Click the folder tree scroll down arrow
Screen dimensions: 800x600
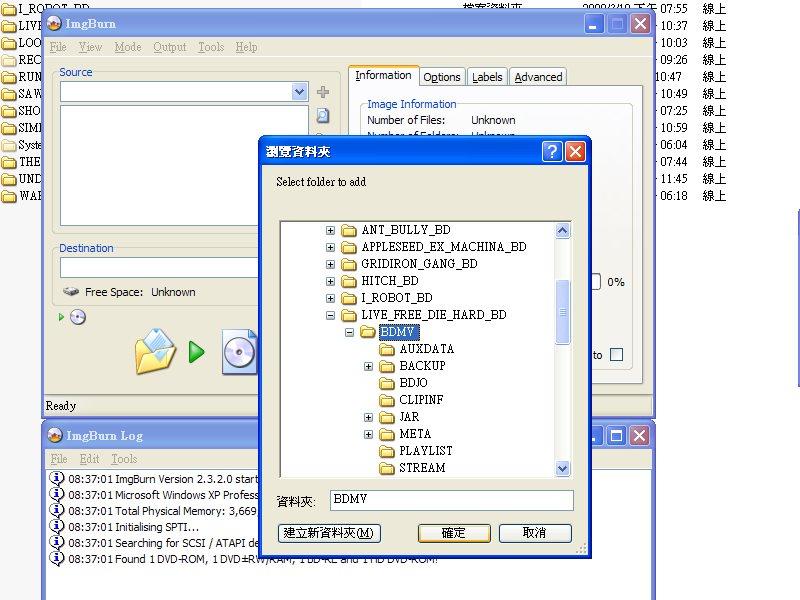point(562,468)
